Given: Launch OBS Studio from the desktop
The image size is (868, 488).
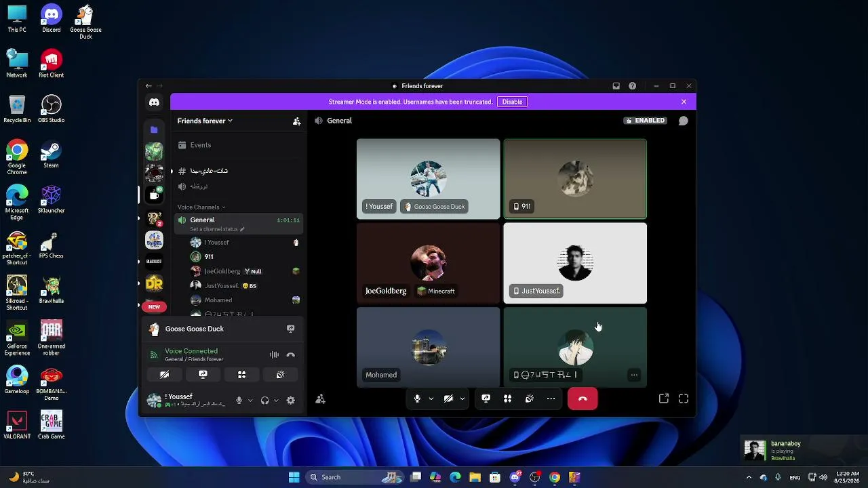Looking at the screenshot, I should pos(51,108).
